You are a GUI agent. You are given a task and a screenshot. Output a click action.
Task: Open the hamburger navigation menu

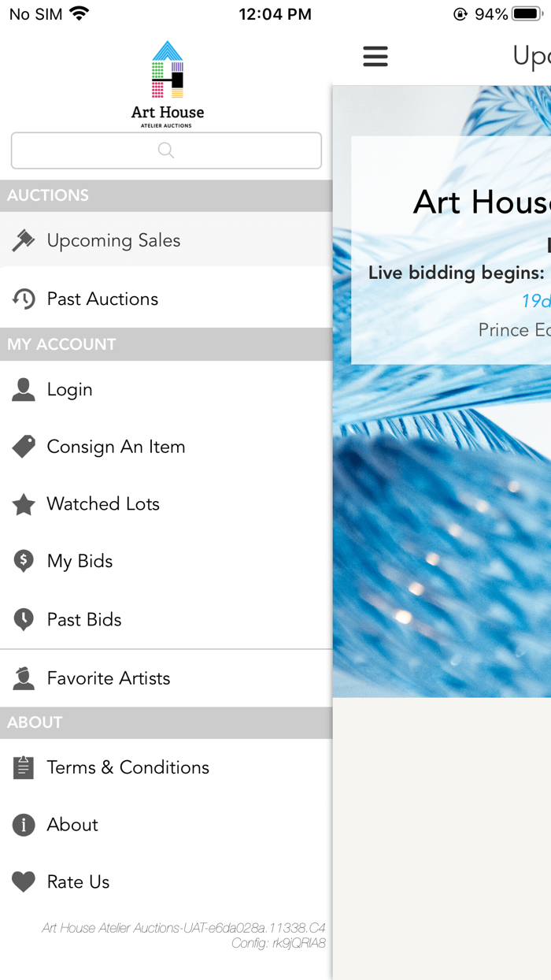click(x=375, y=56)
